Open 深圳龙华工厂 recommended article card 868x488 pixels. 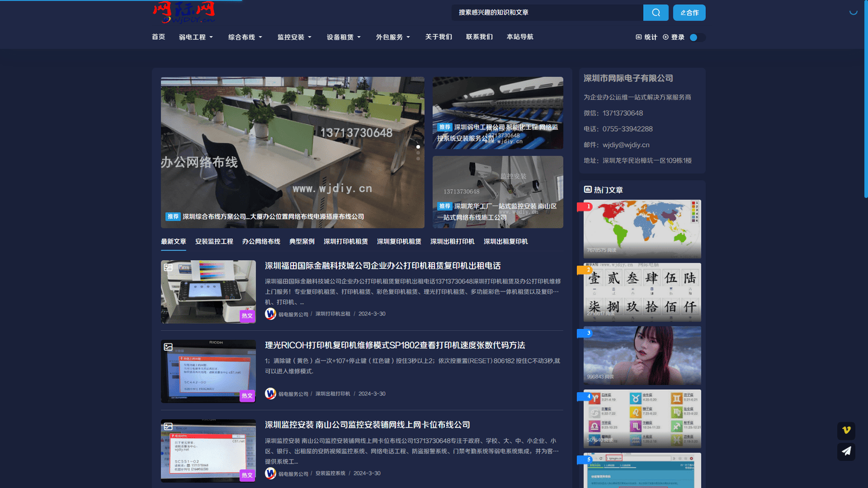pos(498,192)
